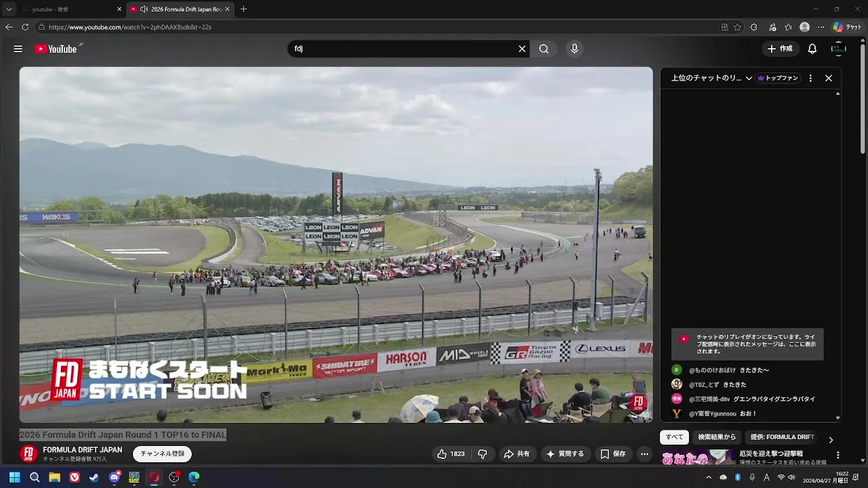Mute the playing tab via speaker icon
The image size is (868, 488).
(x=144, y=9)
